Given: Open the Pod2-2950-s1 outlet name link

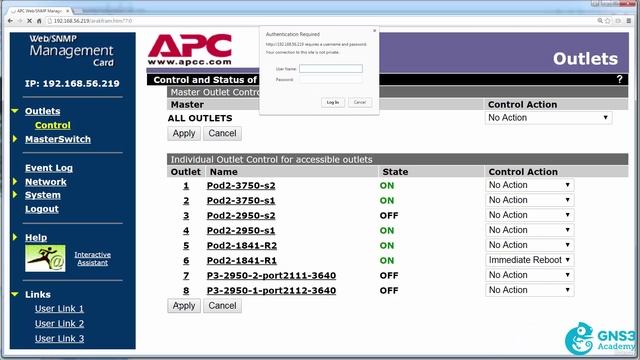Looking at the screenshot, I should 241,231.
